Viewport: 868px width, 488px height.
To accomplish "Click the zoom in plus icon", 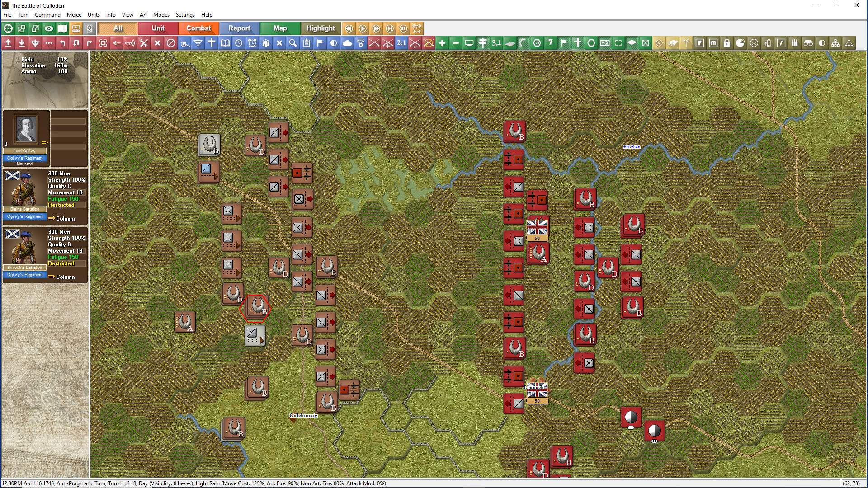I will [442, 43].
